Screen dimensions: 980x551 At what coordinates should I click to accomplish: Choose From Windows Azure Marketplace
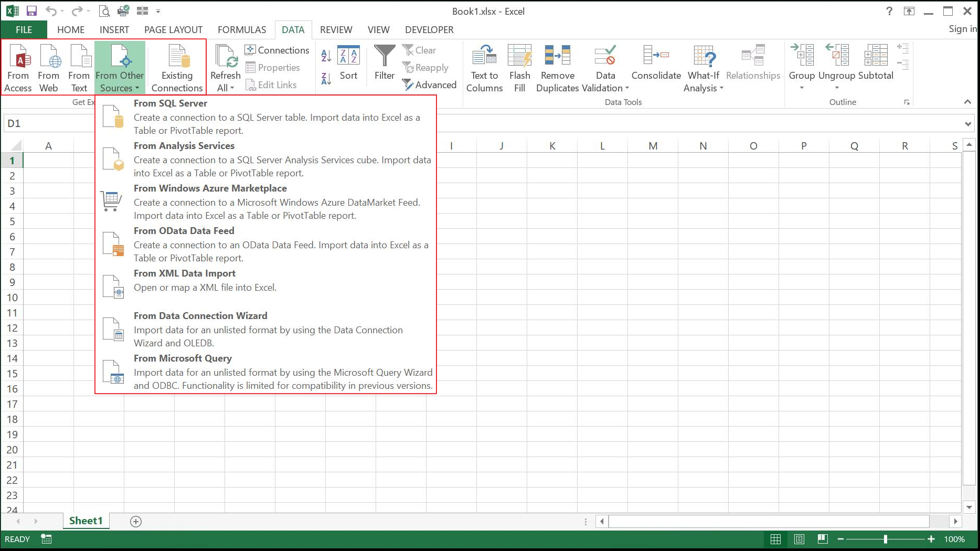[266, 202]
